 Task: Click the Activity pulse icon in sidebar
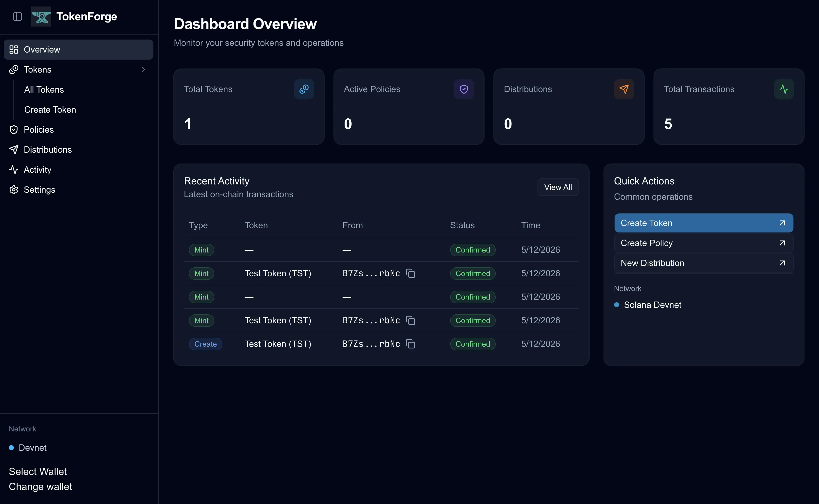[14, 169]
